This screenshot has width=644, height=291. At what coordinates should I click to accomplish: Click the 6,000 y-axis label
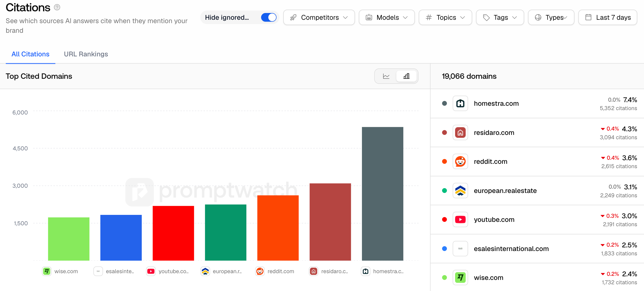pyautogui.click(x=20, y=112)
